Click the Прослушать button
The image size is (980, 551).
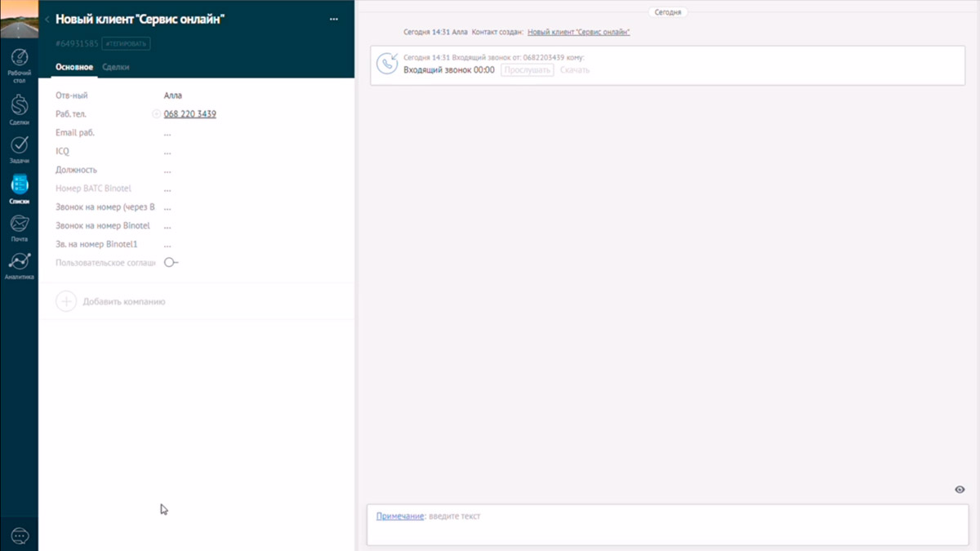click(528, 70)
